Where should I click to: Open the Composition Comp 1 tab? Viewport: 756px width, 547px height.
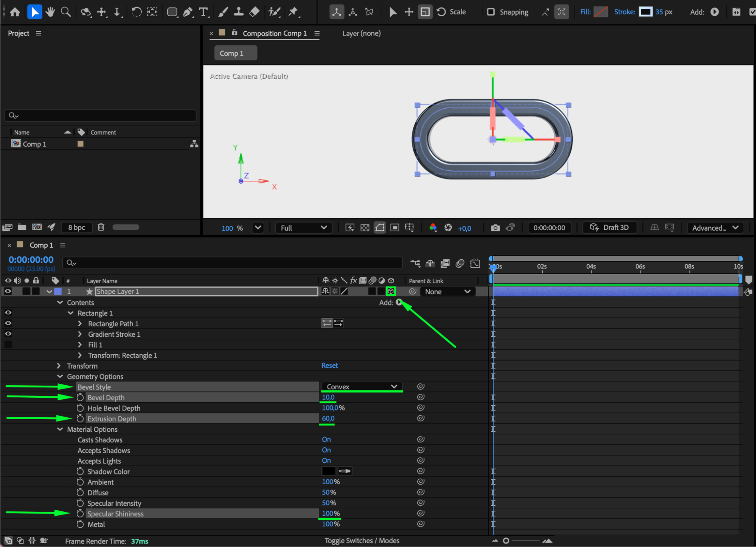[274, 33]
